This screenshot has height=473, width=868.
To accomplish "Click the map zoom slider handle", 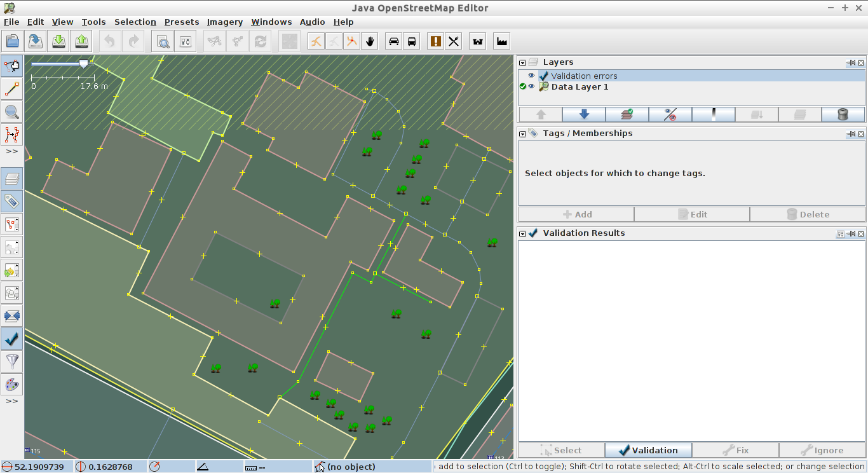I will pyautogui.click(x=83, y=64).
